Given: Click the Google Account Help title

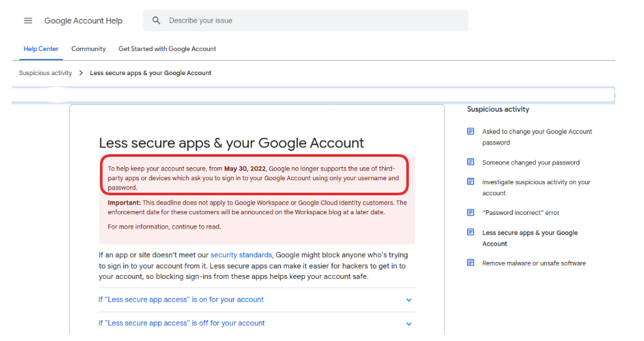Looking at the screenshot, I should click(83, 21).
